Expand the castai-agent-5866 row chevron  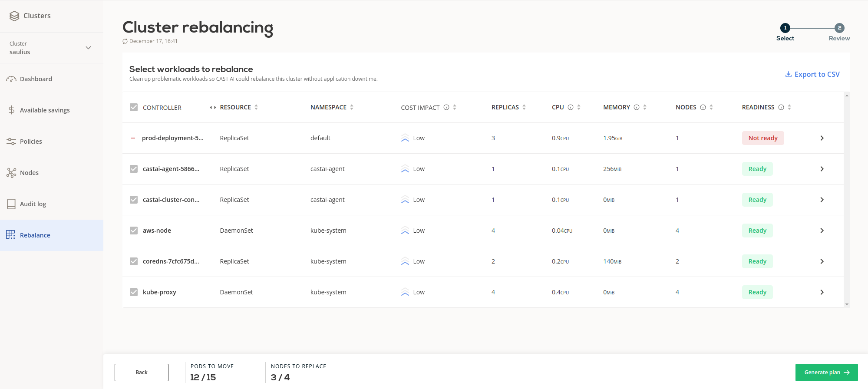pyautogui.click(x=822, y=169)
